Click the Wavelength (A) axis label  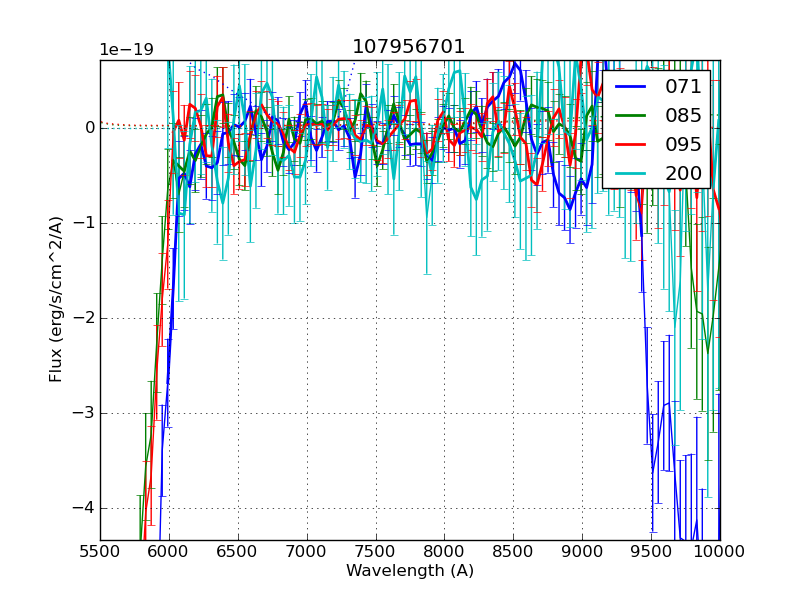410,571
